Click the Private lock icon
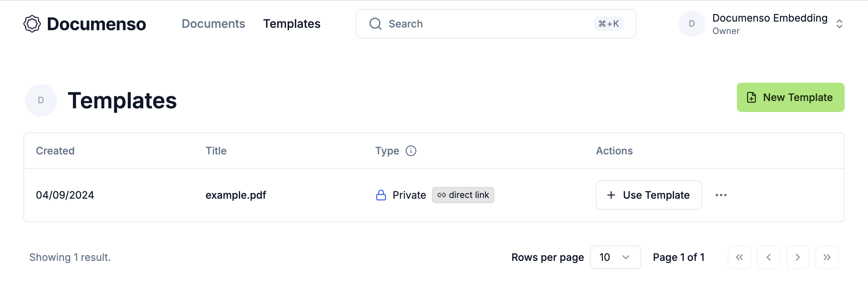This screenshot has height=292, width=868. click(381, 195)
